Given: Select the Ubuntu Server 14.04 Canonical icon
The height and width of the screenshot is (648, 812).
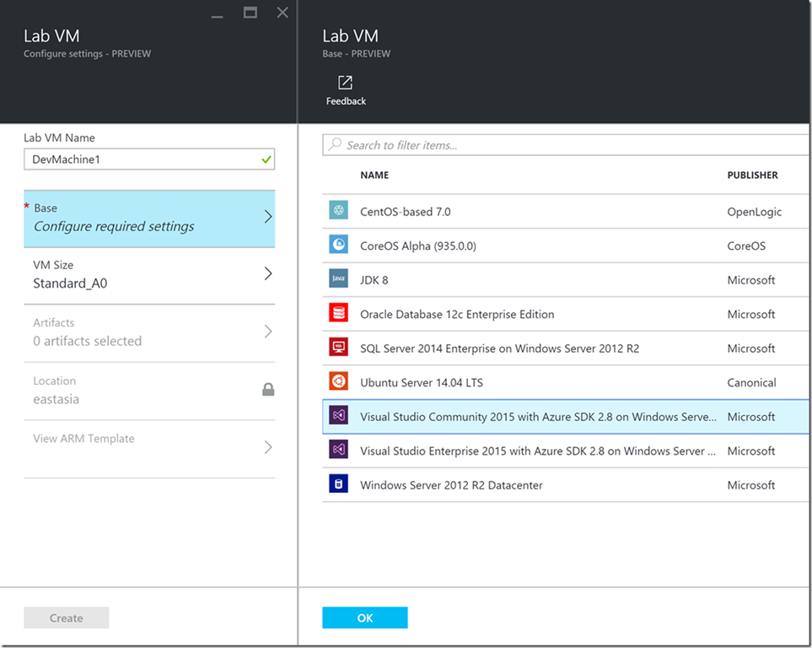Looking at the screenshot, I should point(338,381).
